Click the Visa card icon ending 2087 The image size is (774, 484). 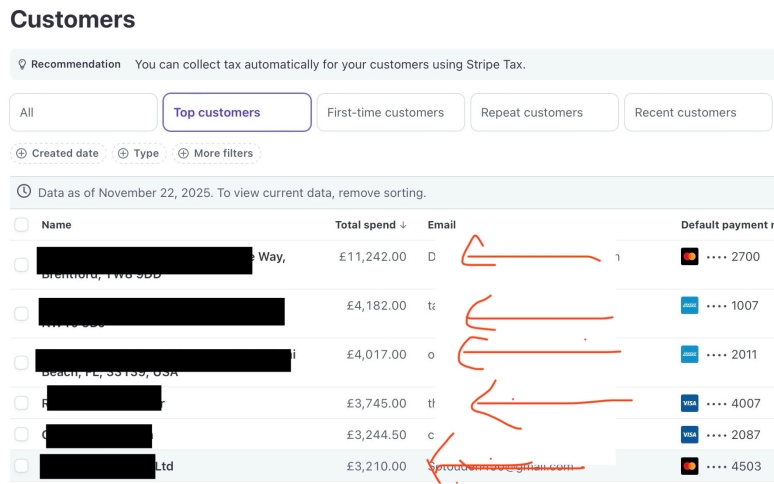(689, 434)
